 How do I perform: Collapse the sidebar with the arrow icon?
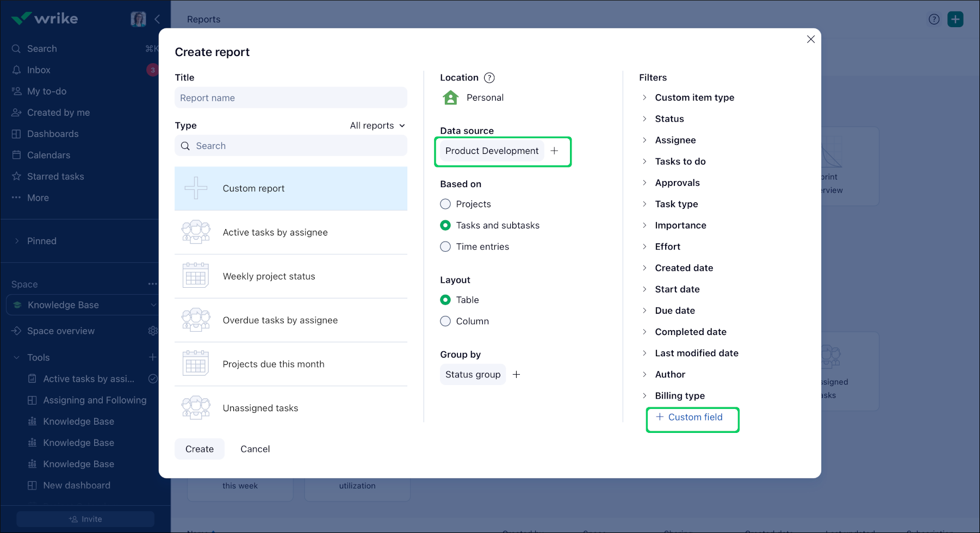tap(157, 19)
